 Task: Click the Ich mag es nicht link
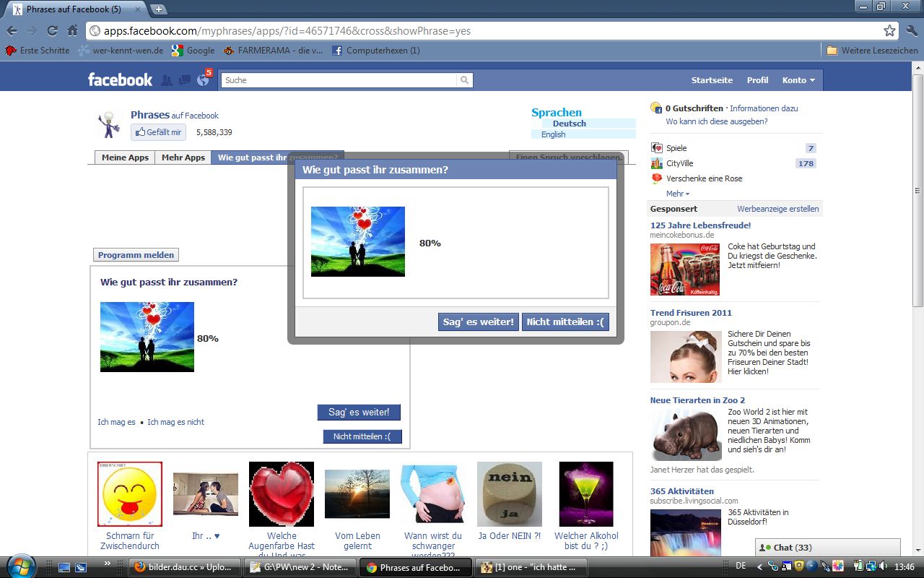(176, 422)
